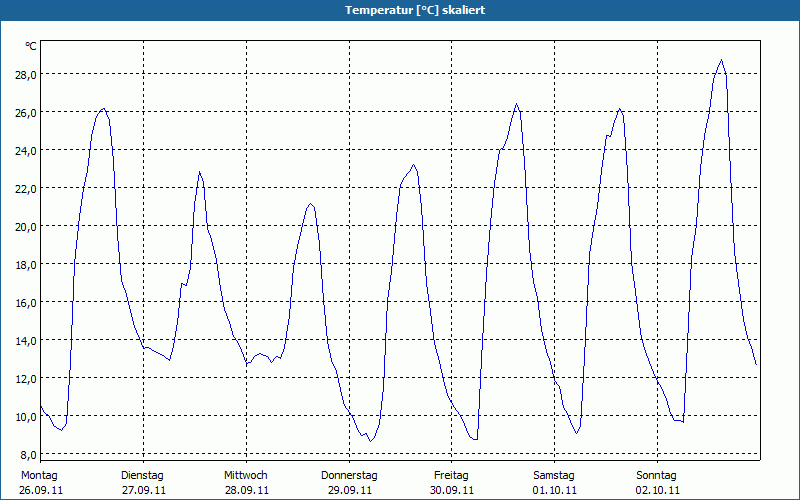800x500 pixels.
Task: Click the 18,0 y-axis label
Action: [26, 265]
